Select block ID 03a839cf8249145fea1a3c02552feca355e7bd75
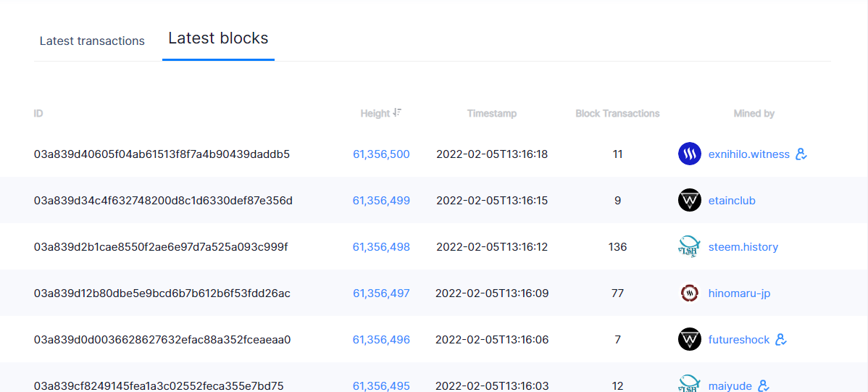This screenshot has width=868, height=392. coord(159,385)
